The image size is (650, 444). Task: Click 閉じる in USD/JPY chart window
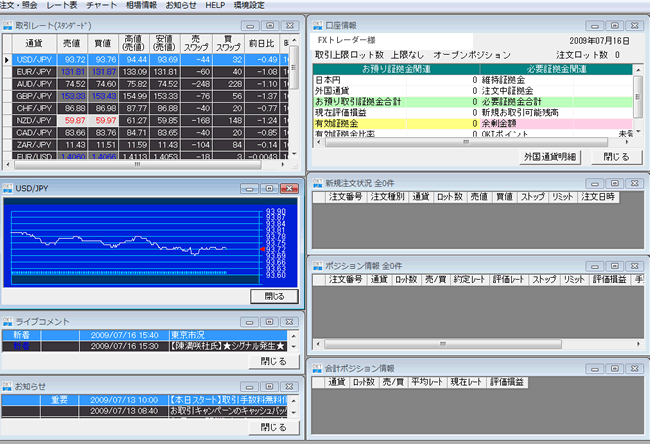point(274,296)
